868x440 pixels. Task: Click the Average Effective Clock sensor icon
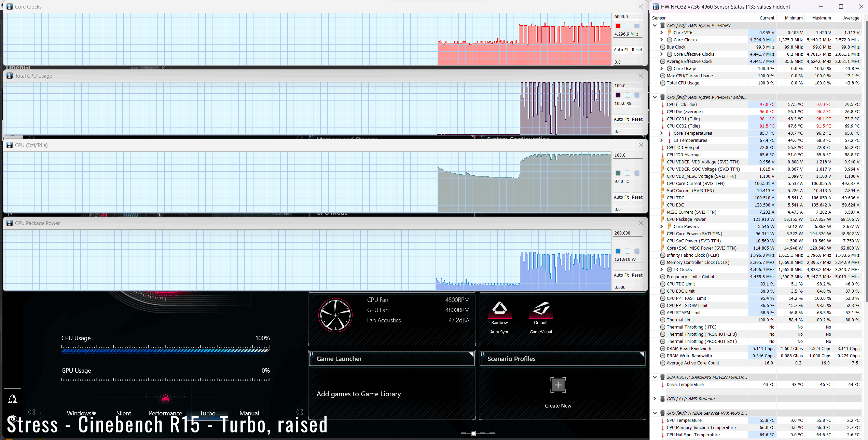coord(663,62)
